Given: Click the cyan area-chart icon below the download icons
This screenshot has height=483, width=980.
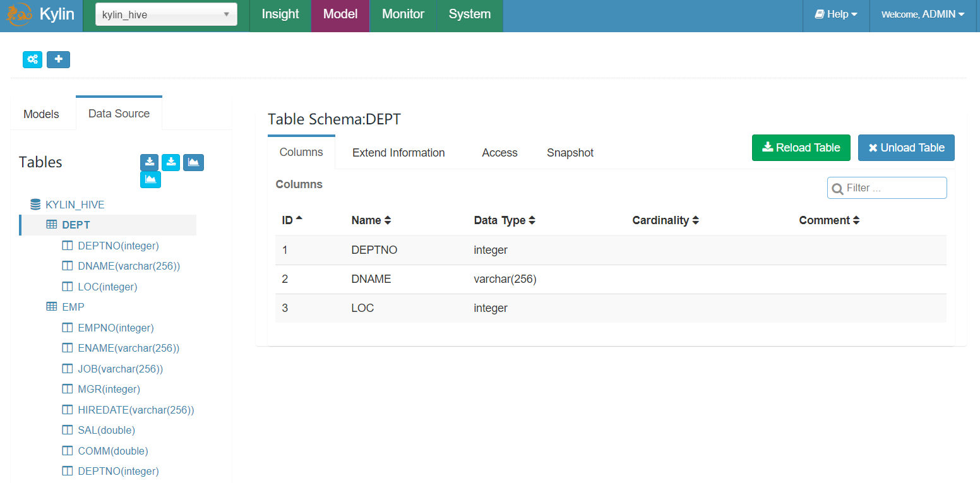Looking at the screenshot, I should (150, 180).
